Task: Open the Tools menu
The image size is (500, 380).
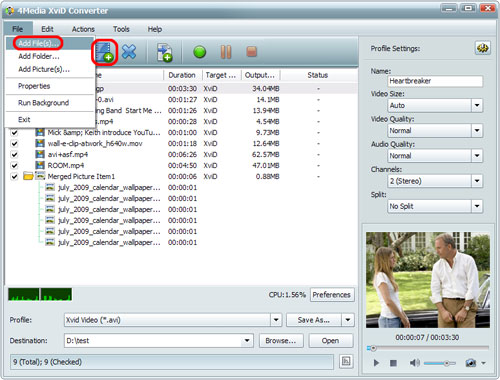Action: coord(121,29)
